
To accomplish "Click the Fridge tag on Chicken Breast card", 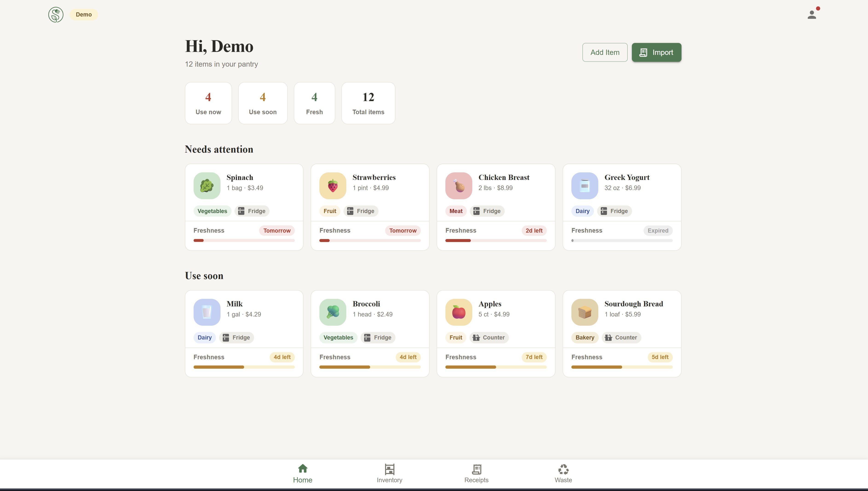I will [x=487, y=211].
